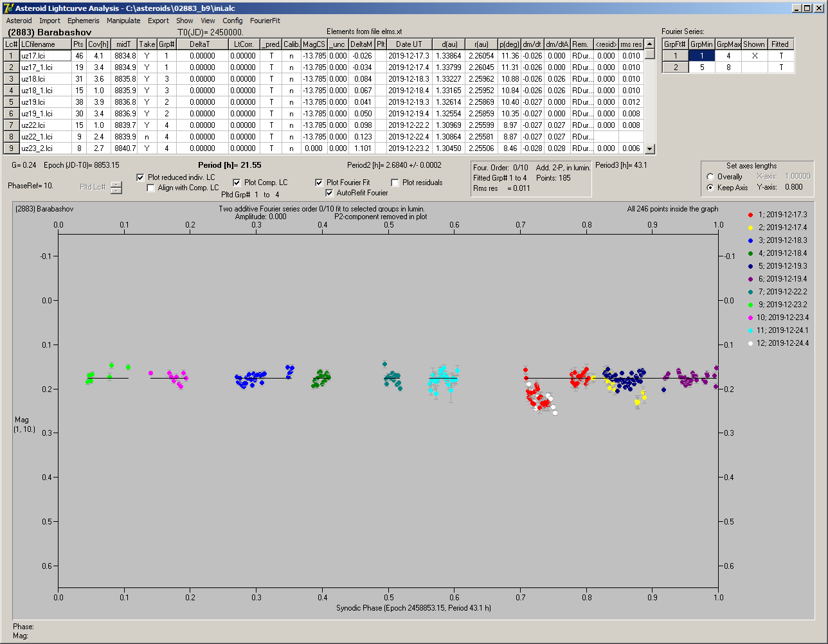Enable Plot residuals checkbox
This screenshot has height=644, width=828.
(x=395, y=183)
